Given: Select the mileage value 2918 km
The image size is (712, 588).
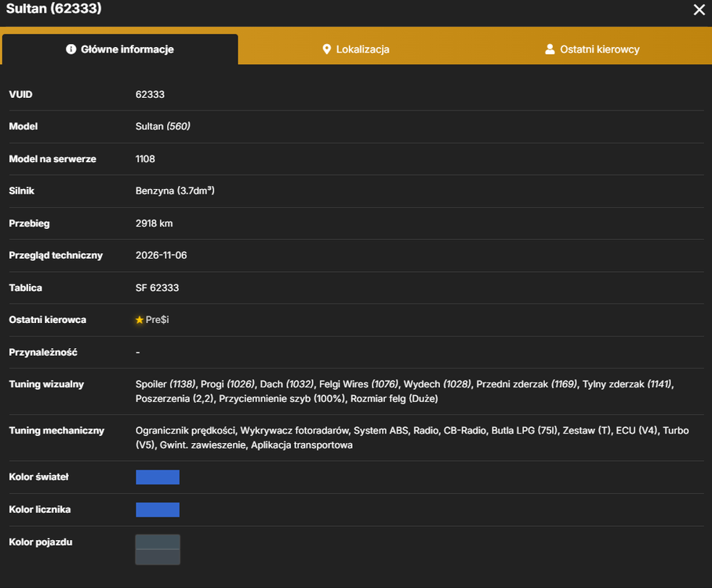Looking at the screenshot, I should [154, 223].
